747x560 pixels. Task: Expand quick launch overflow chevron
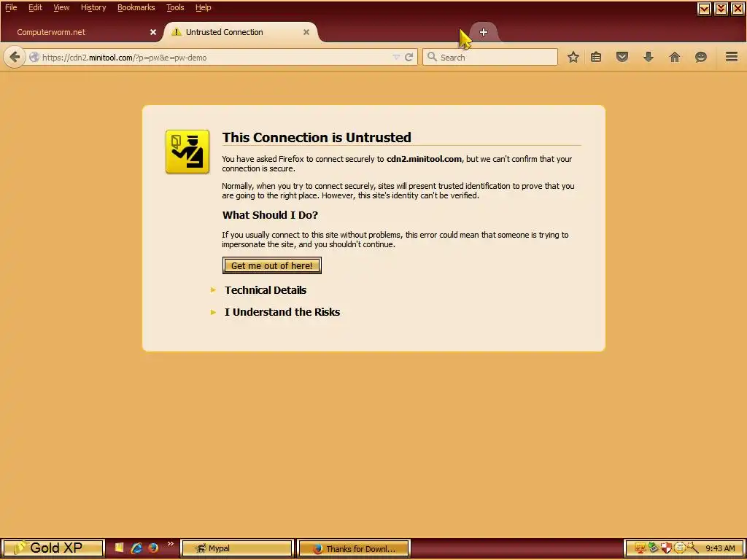pyautogui.click(x=171, y=544)
